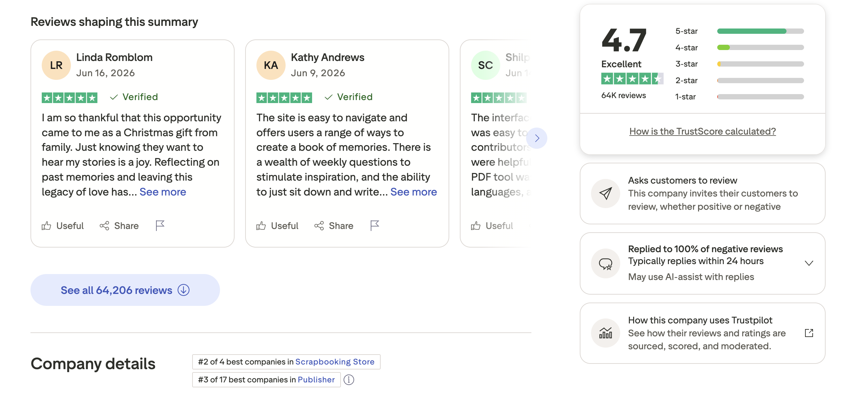Select the 4-star rating filter row
This screenshot has width=868, height=393.
coord(739,47)
